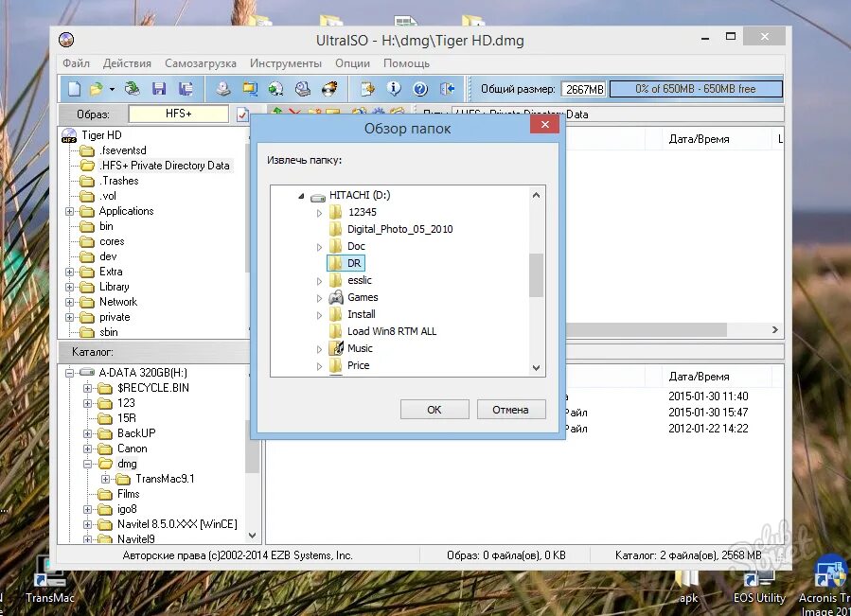Click the Convert image format icon

[276, 88]
